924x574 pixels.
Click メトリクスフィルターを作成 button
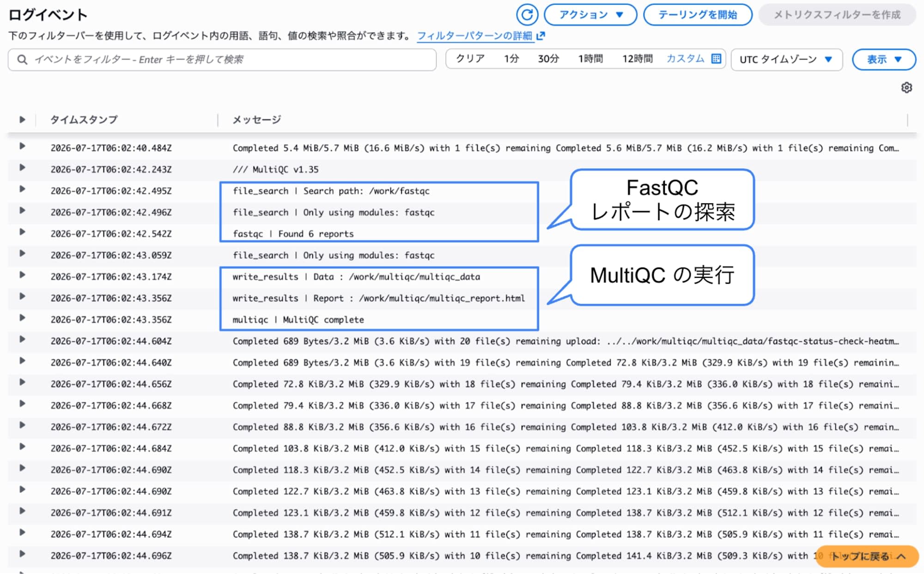pyautogui.click(x=837, y=15)
